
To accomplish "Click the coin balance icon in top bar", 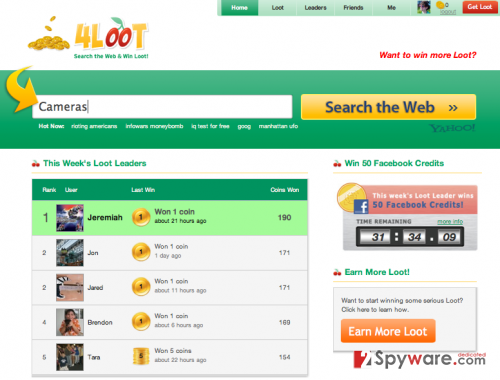I will click(440, 5).
